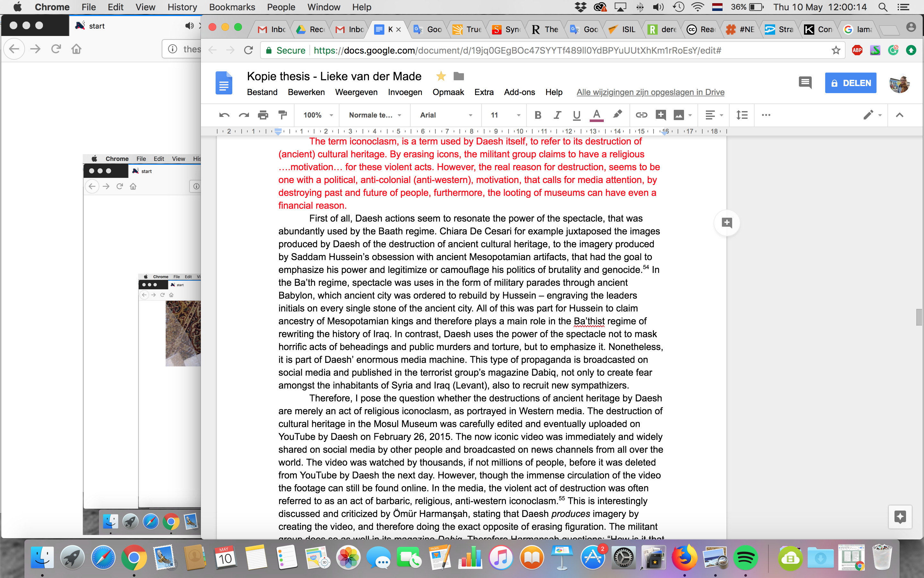
Task: Mute the background 'start' tab audio
Action: click(x=189, y=26)
